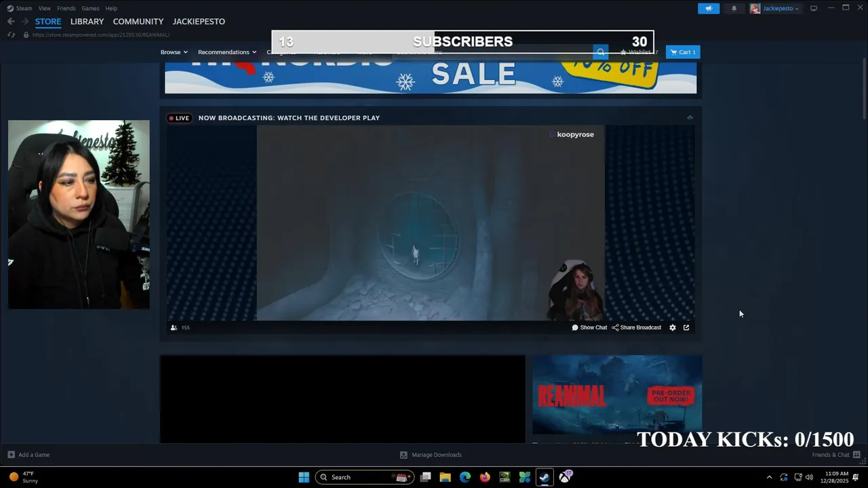The height and width of the screenshot is (488, 868).
Task: Click the Steam taskbar icon
Action: point(545,477)
